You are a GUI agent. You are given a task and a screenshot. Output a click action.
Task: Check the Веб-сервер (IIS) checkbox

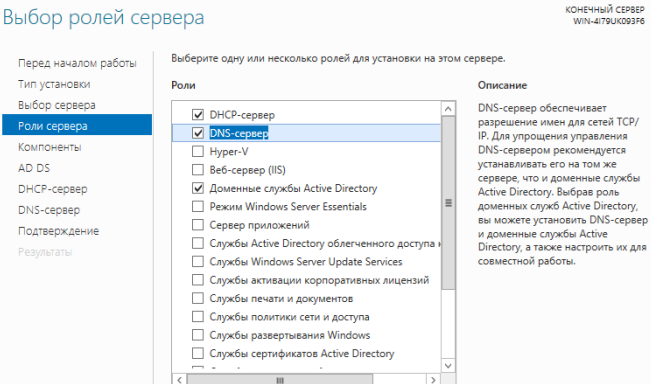coord(198,170)
